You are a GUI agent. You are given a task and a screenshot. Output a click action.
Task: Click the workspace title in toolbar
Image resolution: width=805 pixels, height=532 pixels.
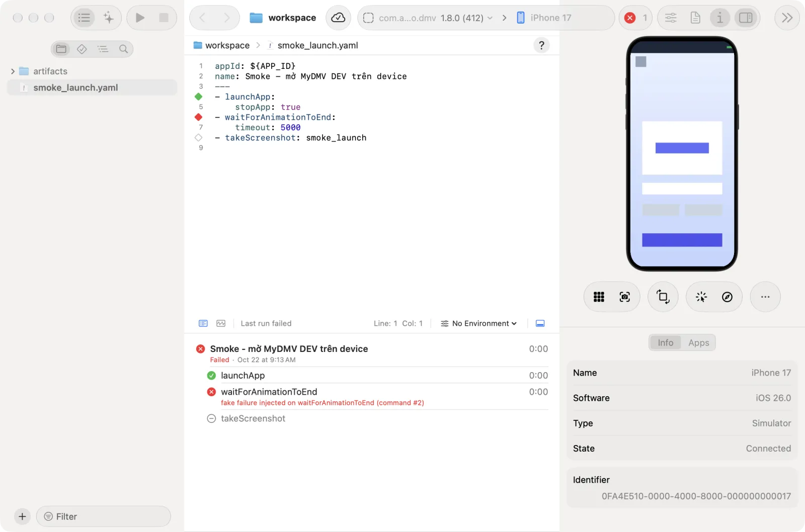coord(292,18)
